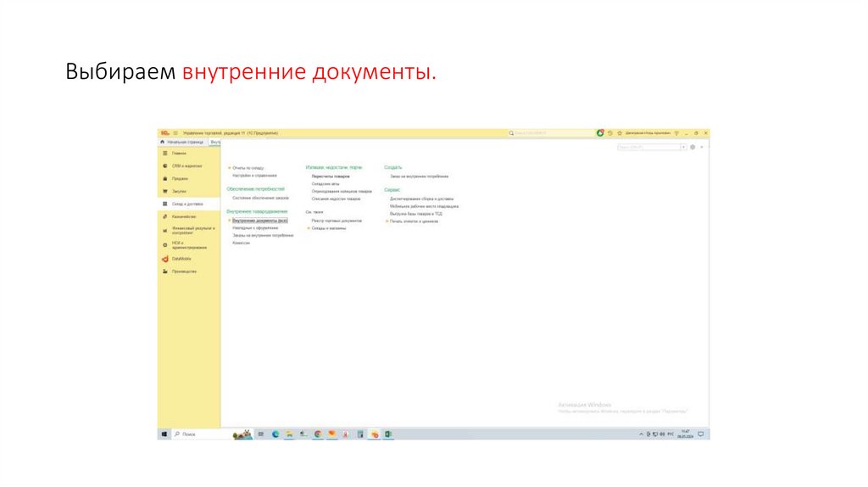Click the Продажи shopping-bag icon

[165, 178]
